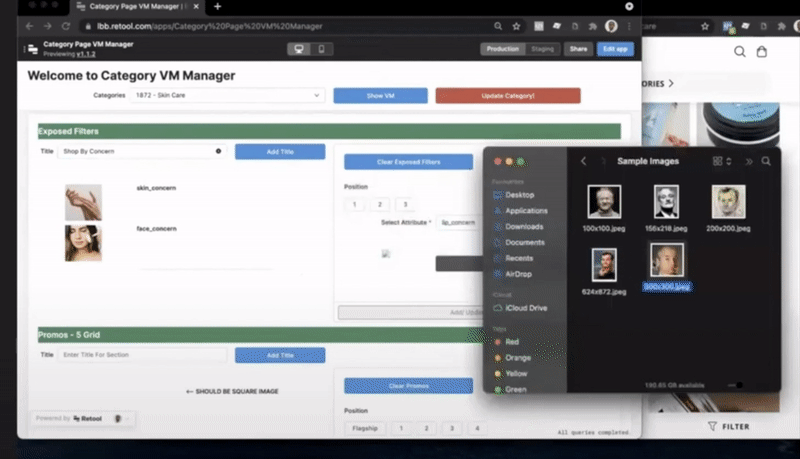Open a new browser tab

tap(217, 6)
